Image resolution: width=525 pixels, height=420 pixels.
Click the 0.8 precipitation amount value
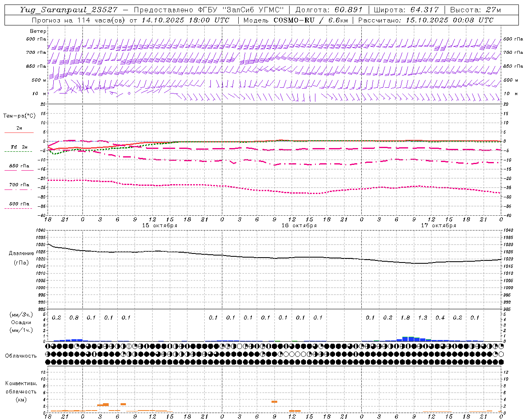(74, 318)
